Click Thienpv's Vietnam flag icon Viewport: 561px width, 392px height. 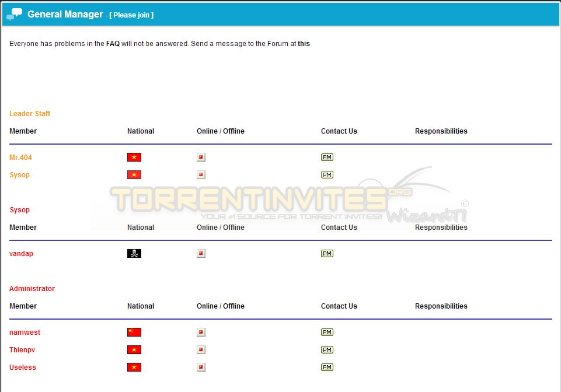pos(134,350)
